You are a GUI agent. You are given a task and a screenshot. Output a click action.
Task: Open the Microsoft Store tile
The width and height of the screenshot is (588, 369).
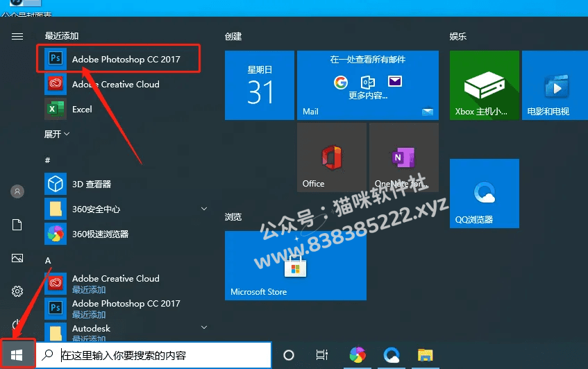pos(296,265)
